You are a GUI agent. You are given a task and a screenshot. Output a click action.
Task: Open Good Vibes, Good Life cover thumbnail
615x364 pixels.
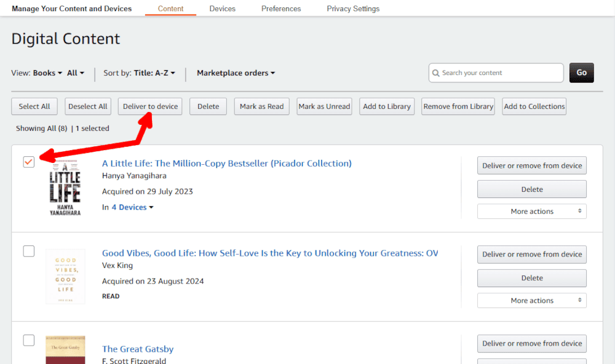point(65,276)
